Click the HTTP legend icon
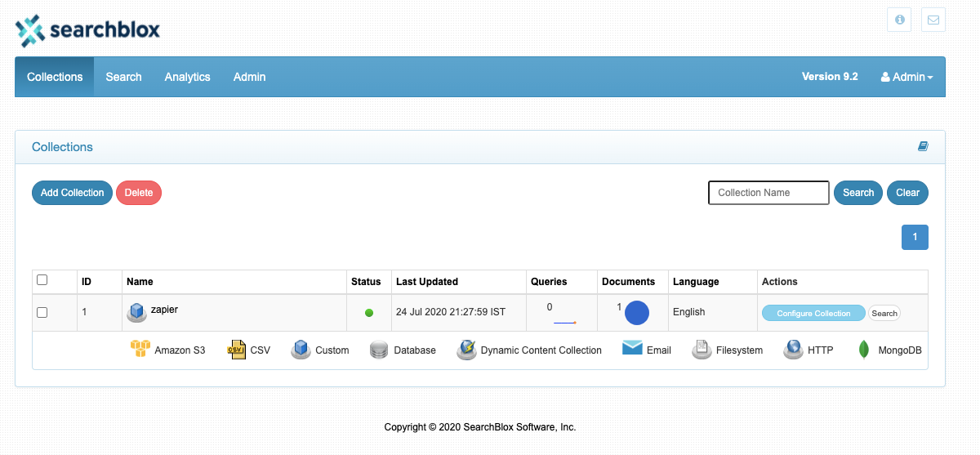980x455 pixels. [793, 350]
